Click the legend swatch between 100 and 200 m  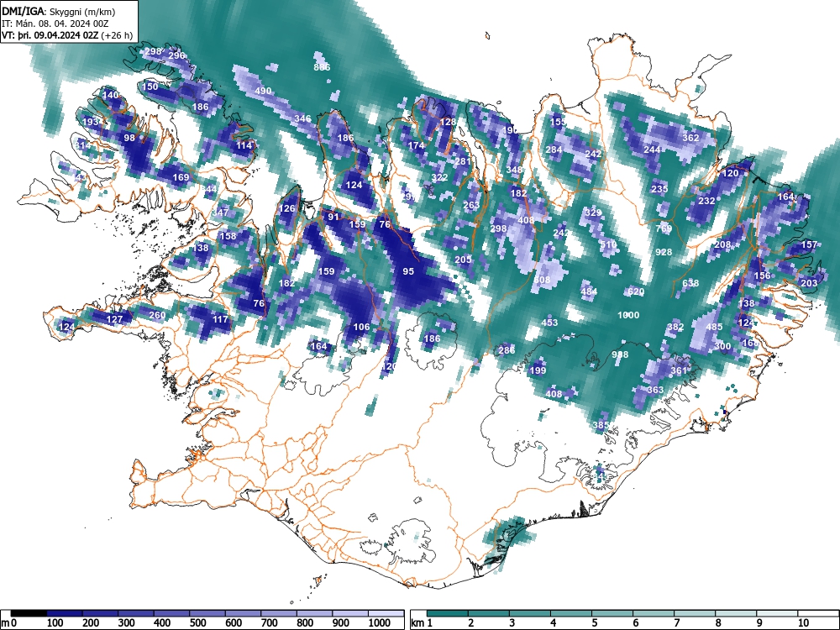[65, 613]
